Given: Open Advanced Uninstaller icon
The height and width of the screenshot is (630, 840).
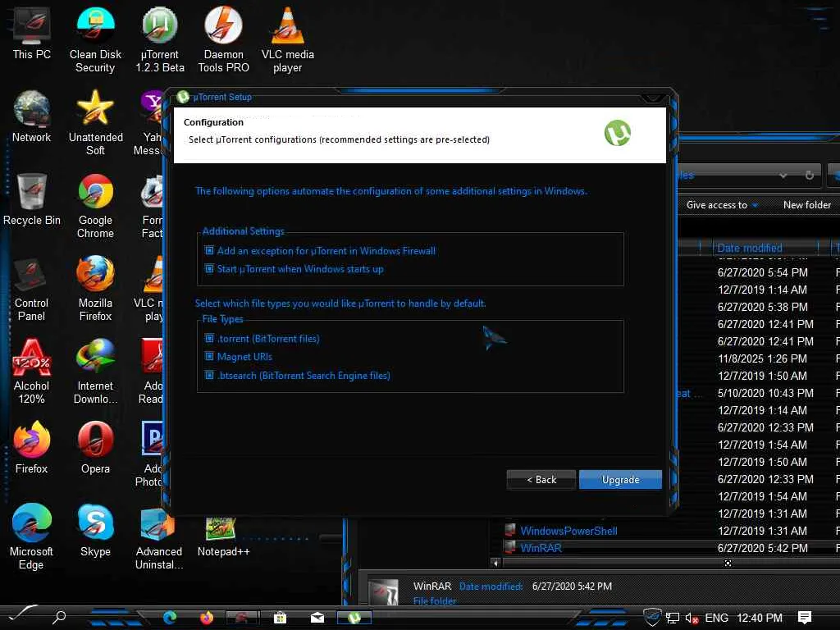Looking at the screenshot, I should click(159, 537).
